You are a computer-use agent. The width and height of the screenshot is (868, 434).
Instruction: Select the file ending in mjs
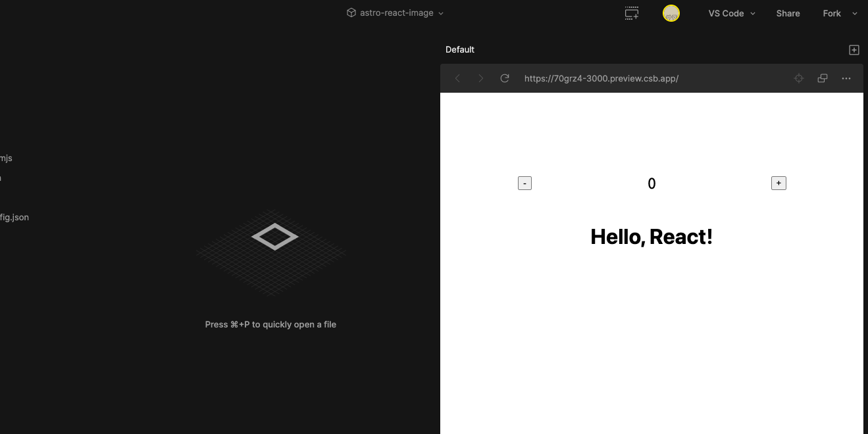click(x=6, y=158)
